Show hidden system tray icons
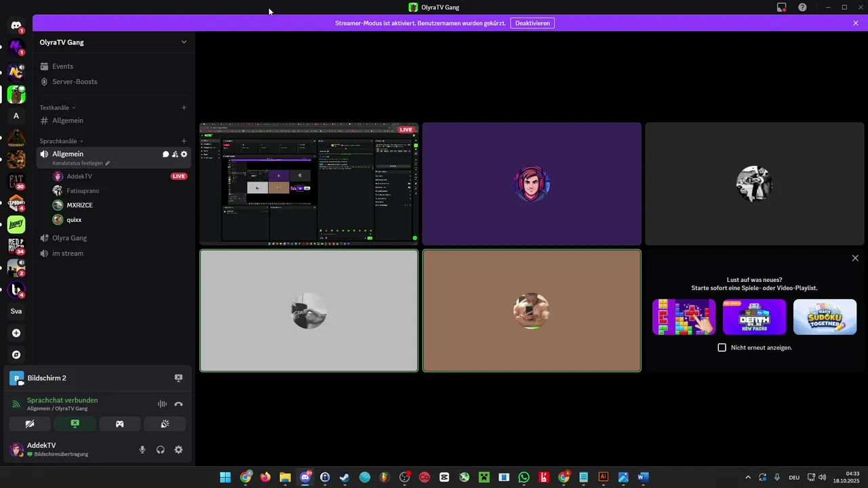 pyautogui.click(x=748, y=477)
